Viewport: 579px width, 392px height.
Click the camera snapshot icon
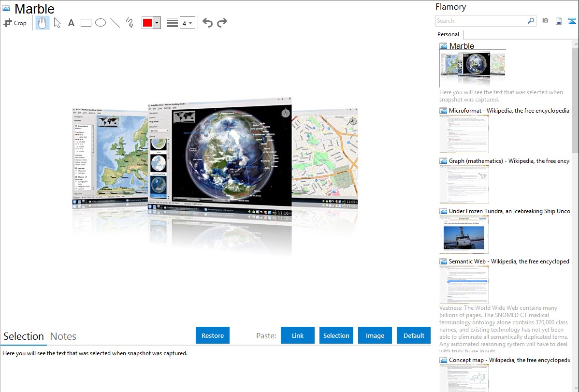(545, 21)
